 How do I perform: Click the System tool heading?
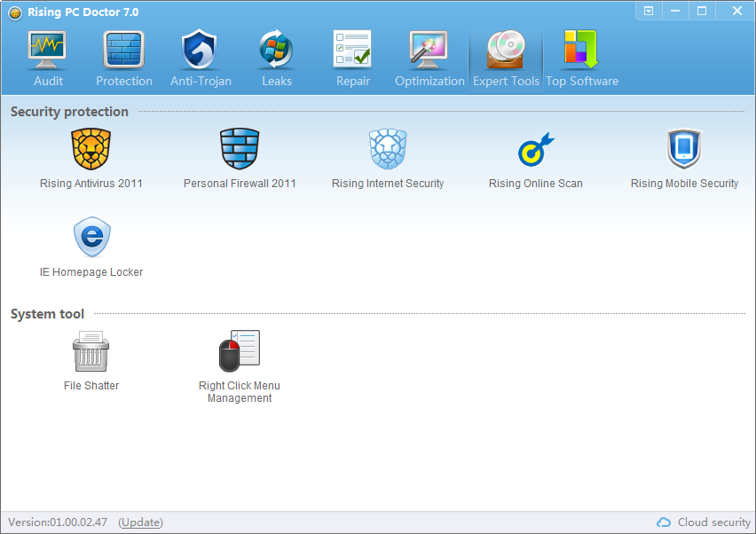tap(47, 314)
